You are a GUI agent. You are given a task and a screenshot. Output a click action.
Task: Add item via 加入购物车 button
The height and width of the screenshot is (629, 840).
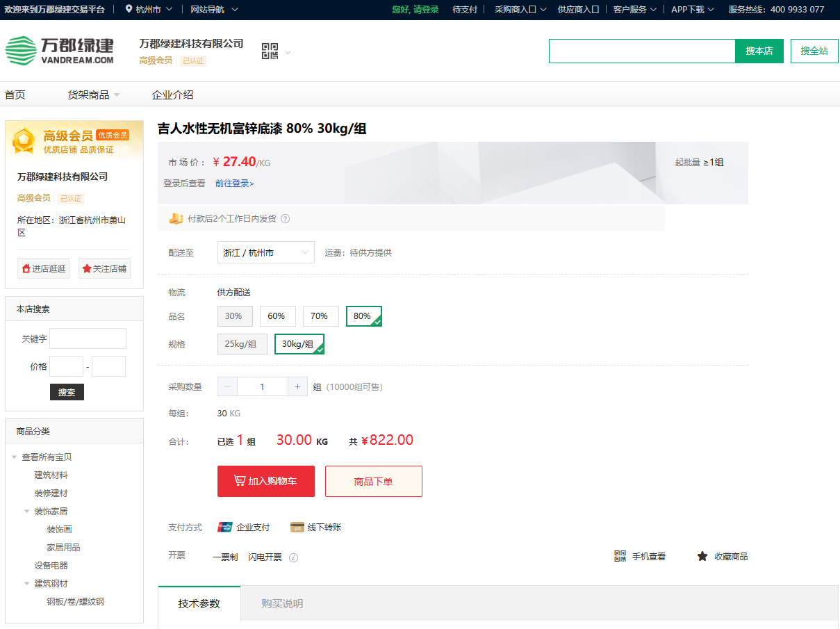(x=265, y=481)
